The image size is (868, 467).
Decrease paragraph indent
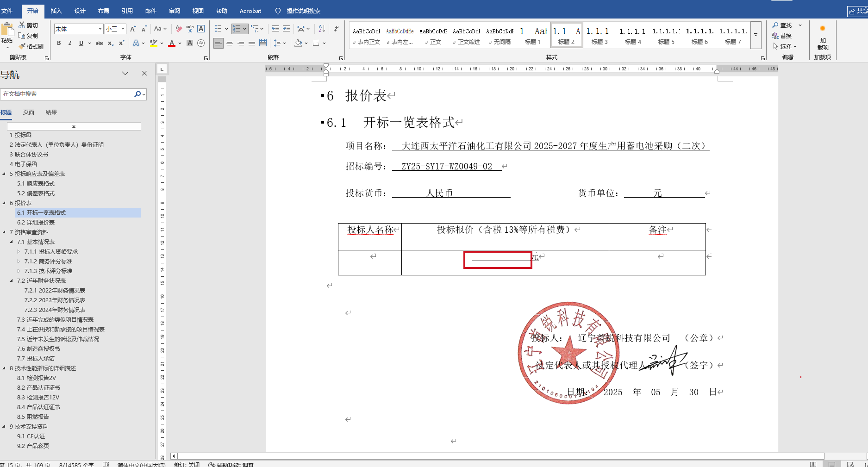(275, 29)
